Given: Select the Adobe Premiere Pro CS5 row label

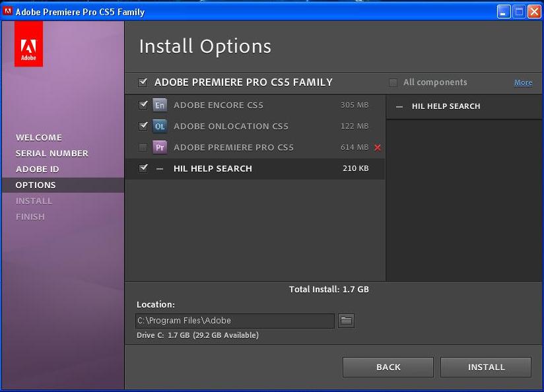Looking at the screenshot, I should (234, 147).
